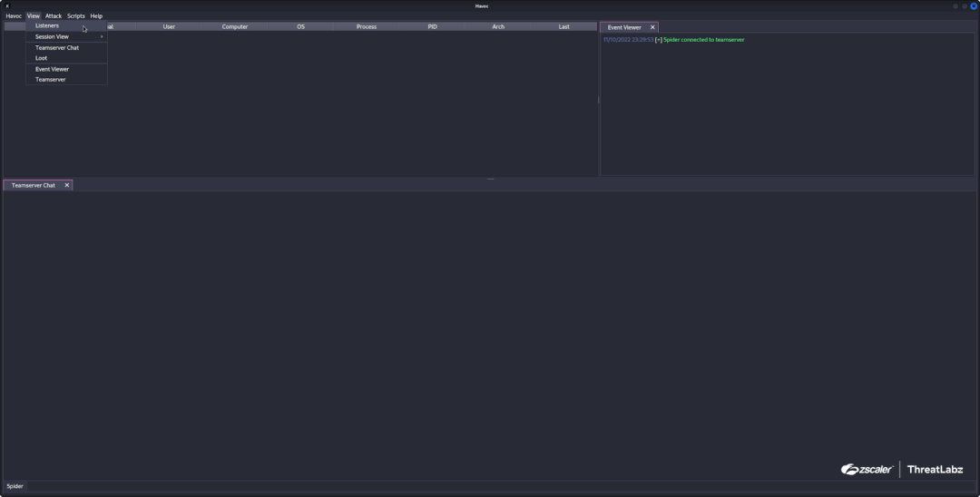The width and height of the screenshot is (980, 497).
Task: Select Teamserver entry in View menu
Action: [51, 80]
